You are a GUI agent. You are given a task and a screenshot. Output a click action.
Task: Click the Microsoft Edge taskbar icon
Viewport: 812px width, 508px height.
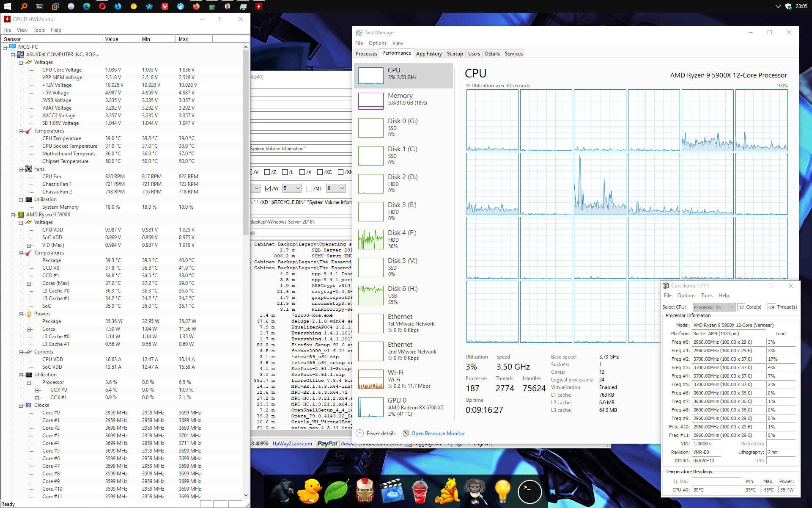[x=87, y=6]
